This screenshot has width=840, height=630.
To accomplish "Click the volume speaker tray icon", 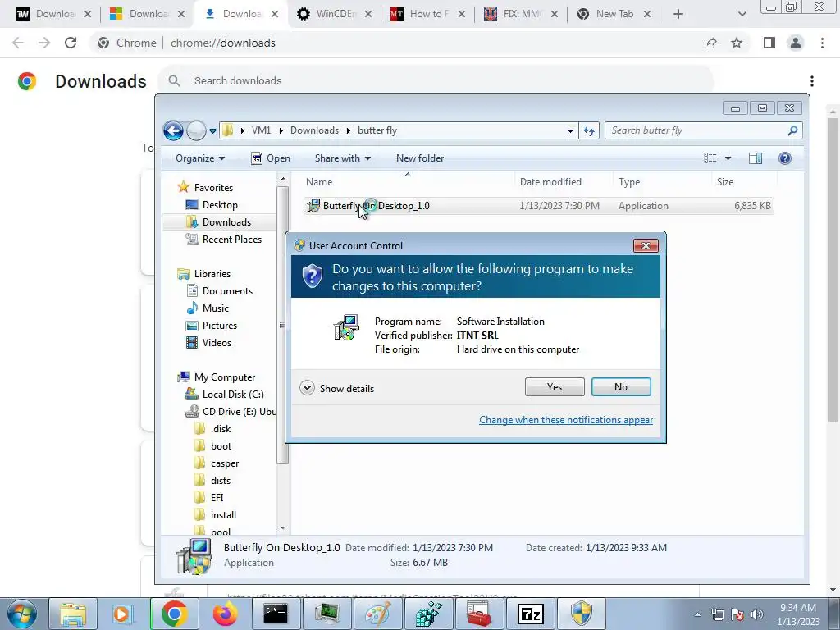I will (x=757, y=614).
